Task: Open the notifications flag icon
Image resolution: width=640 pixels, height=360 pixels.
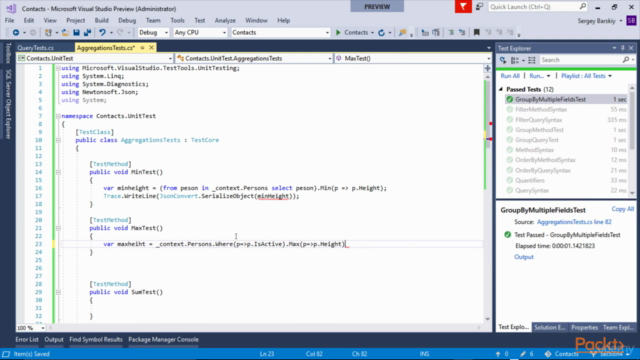Action: pyautogui.click(x=463, y=7)
